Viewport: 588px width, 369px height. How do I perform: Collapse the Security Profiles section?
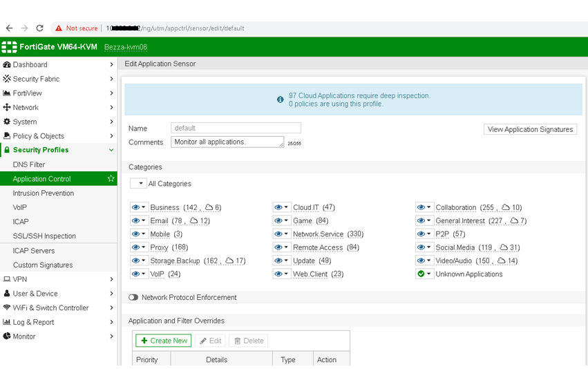coord(111,150)
